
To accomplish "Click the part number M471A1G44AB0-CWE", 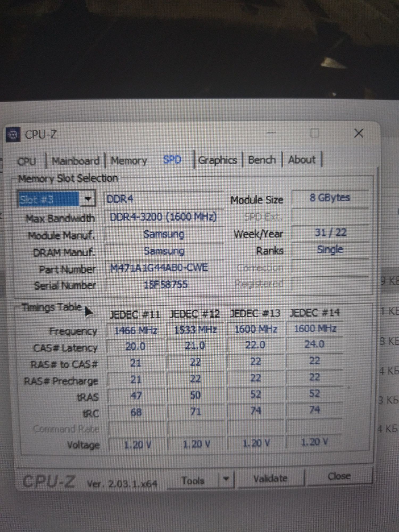I will (164, 268).
